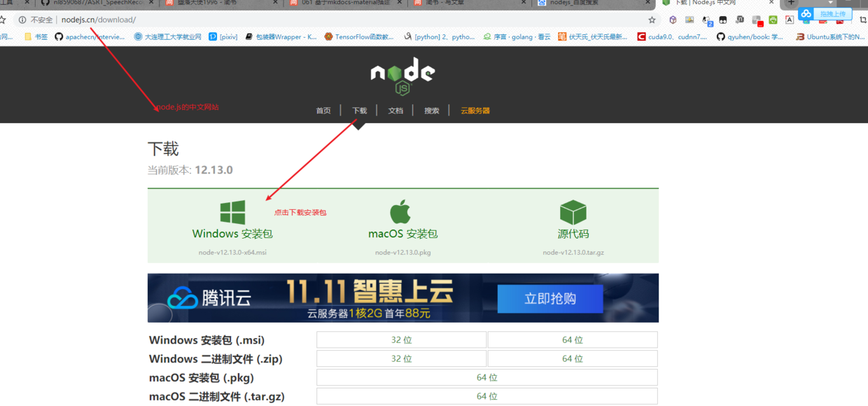This screenshot has height=406, width=868.
Task: Open the qyuhen/book GitHub bookmark
Action: tap(750, 36)
